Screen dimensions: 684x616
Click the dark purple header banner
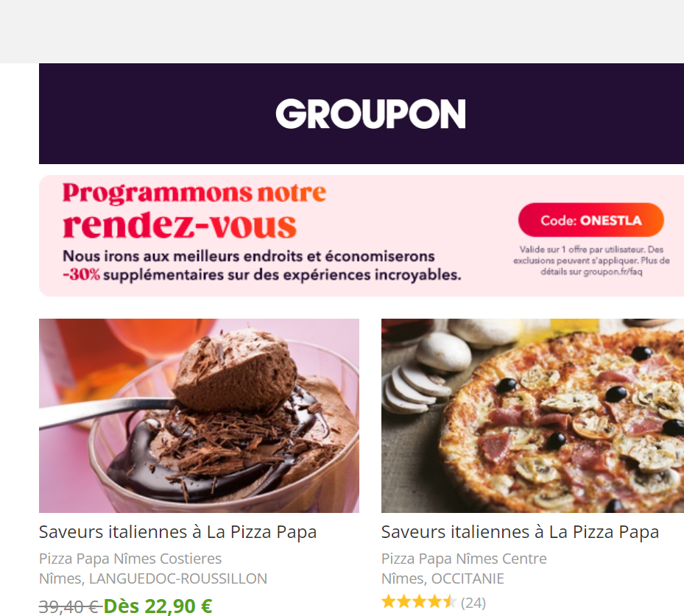point(362,113)
